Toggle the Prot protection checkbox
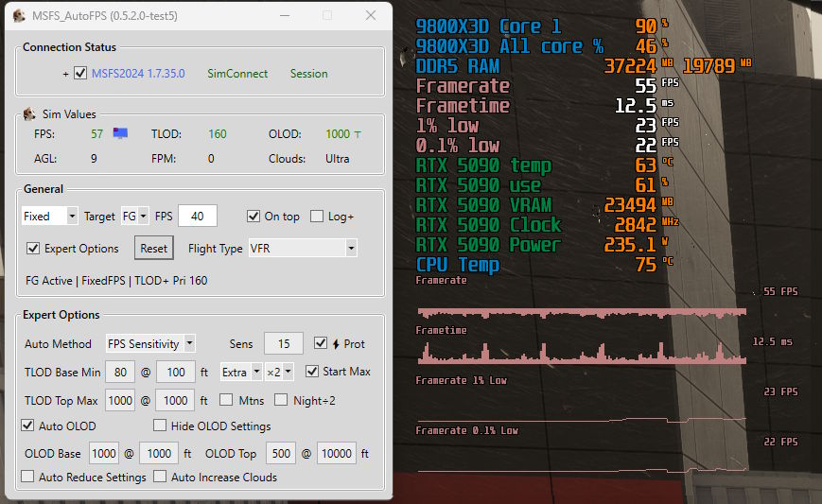The image size is (822, 504). tap(321, 343)
